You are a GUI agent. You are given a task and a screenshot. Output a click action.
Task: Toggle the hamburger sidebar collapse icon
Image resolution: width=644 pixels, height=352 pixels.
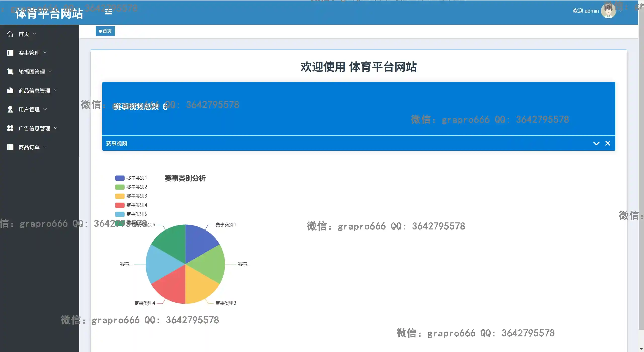click(x=108, y=12)
